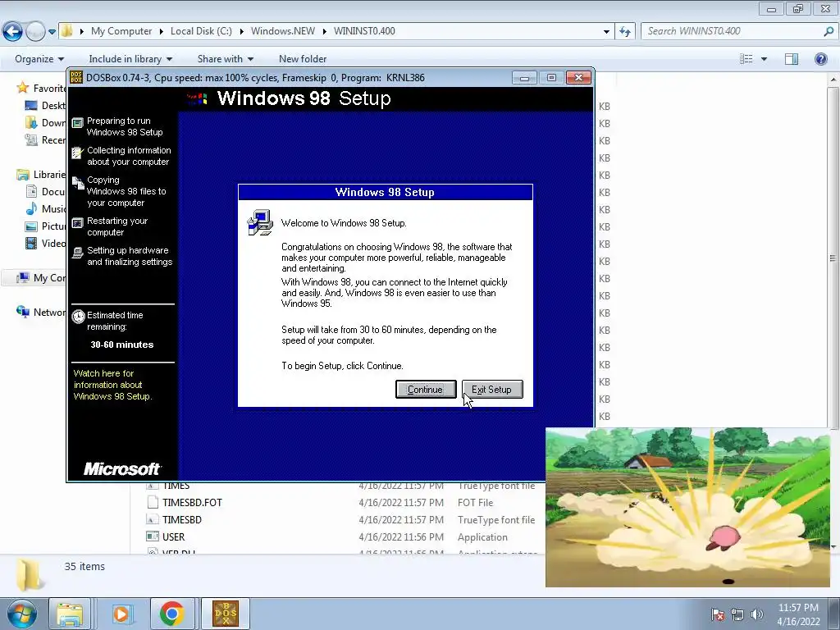This screenshot has width=840, height=630.
Task: Click the cartoon video thumbnail overlay
Action: [688, 507]
